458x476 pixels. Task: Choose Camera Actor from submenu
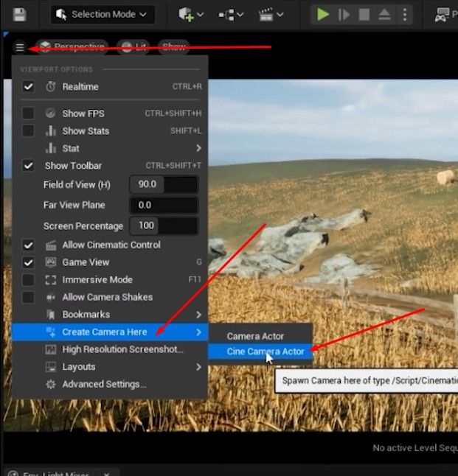point(260,336)
